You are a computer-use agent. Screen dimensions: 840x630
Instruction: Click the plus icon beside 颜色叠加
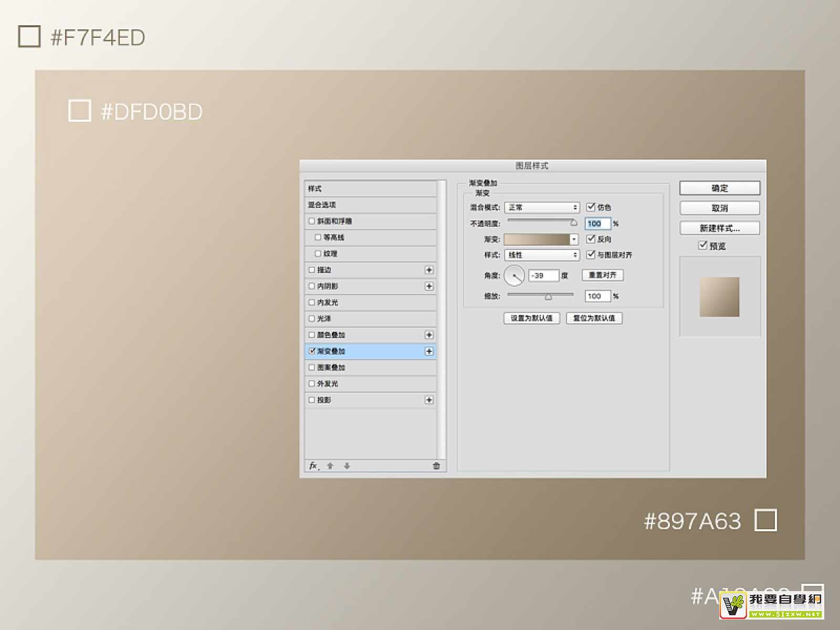pyautogui.click(x=429, y=335)
